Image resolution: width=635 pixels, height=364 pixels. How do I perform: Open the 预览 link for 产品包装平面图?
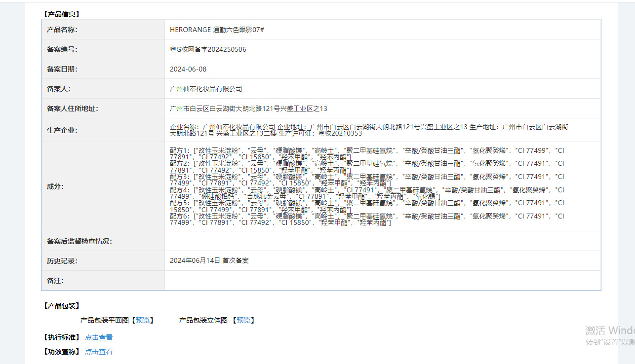point(143,320)
